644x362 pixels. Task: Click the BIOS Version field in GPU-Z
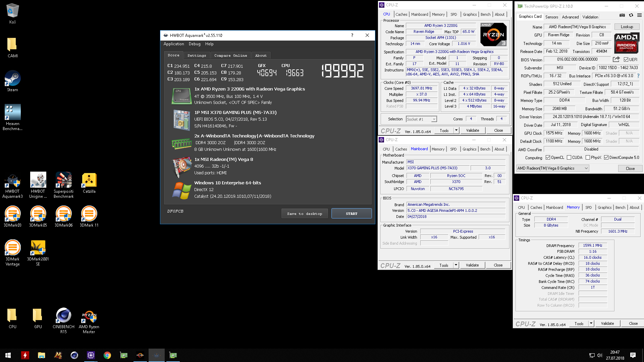577,59
